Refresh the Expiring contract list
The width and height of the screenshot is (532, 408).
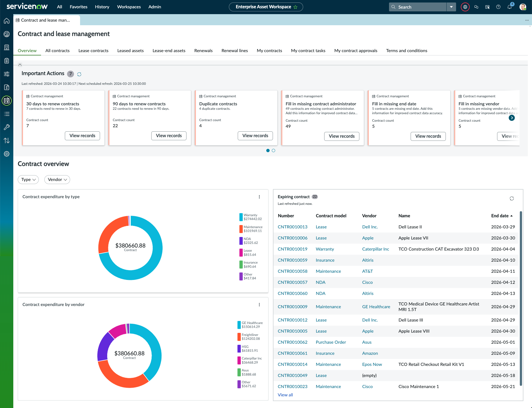pos(512,198)
